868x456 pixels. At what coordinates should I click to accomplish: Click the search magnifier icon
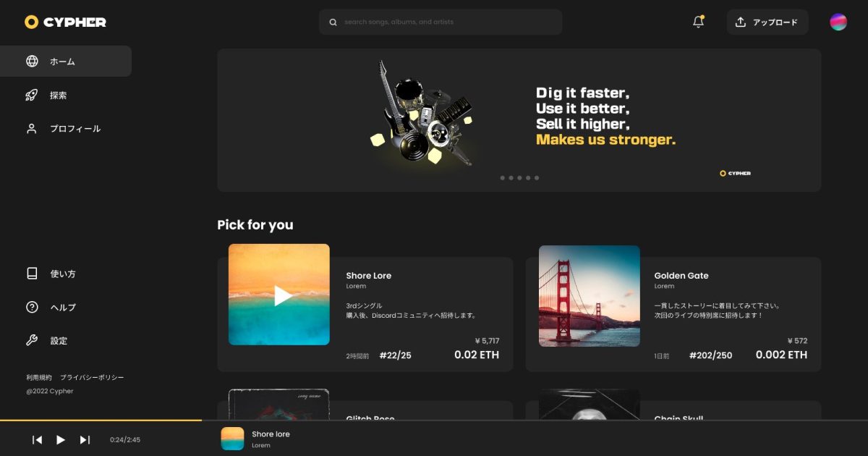pyautogui.click(x=333, y=22)
